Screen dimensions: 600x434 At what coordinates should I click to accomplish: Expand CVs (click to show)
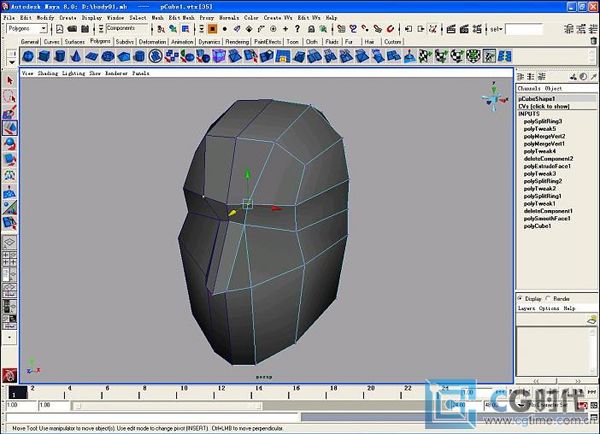point(544,106)
